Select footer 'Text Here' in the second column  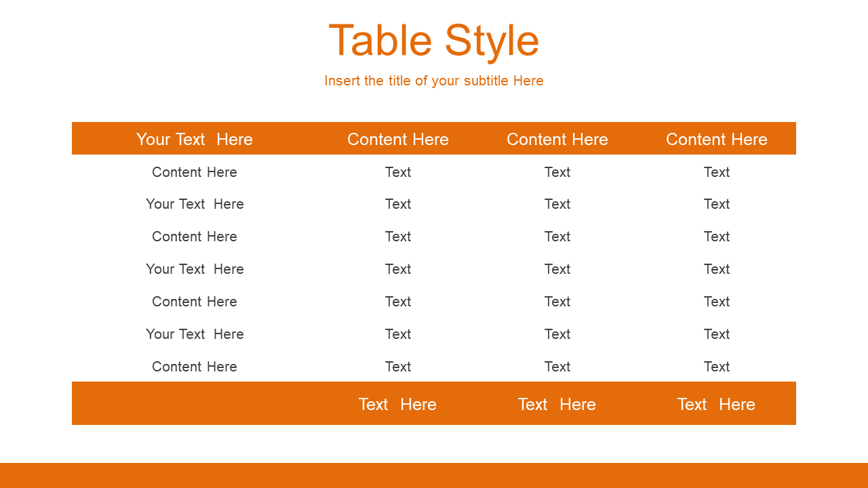(398, 405)
